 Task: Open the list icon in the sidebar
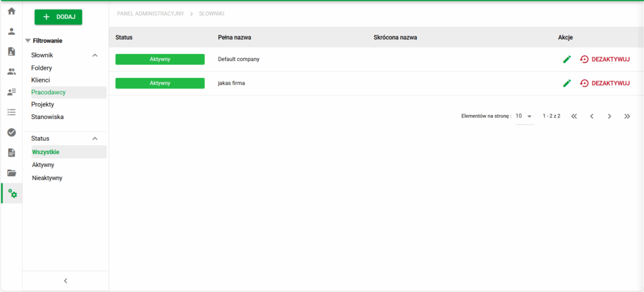(x=11, y=112)
